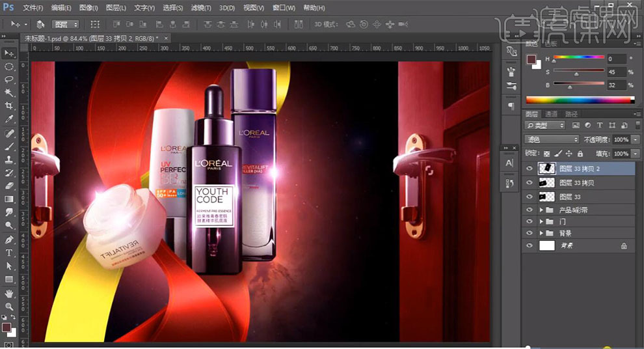Open the 文件(F) menu
This screenshot has height=349, width=644.
[33, 8]
